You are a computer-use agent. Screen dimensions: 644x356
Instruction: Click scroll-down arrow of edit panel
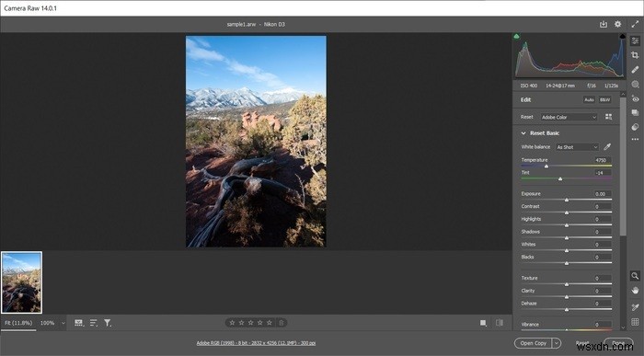[623, 327]
